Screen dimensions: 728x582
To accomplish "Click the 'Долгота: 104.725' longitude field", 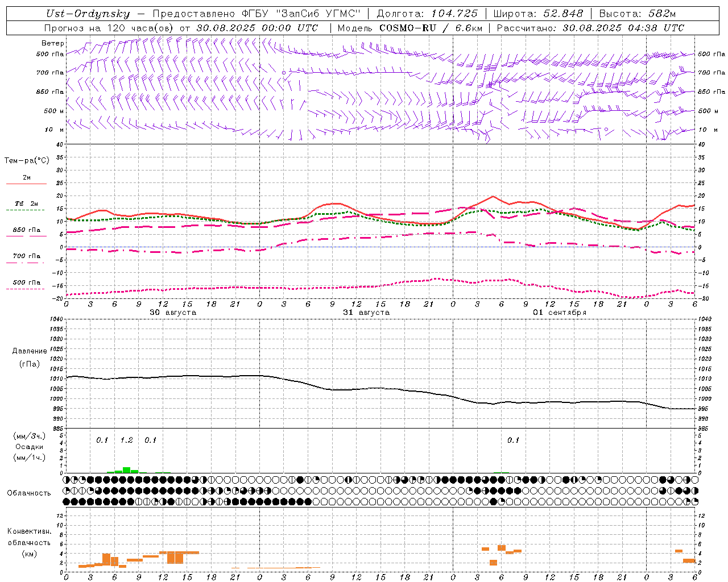I will [x=426, y=14].
